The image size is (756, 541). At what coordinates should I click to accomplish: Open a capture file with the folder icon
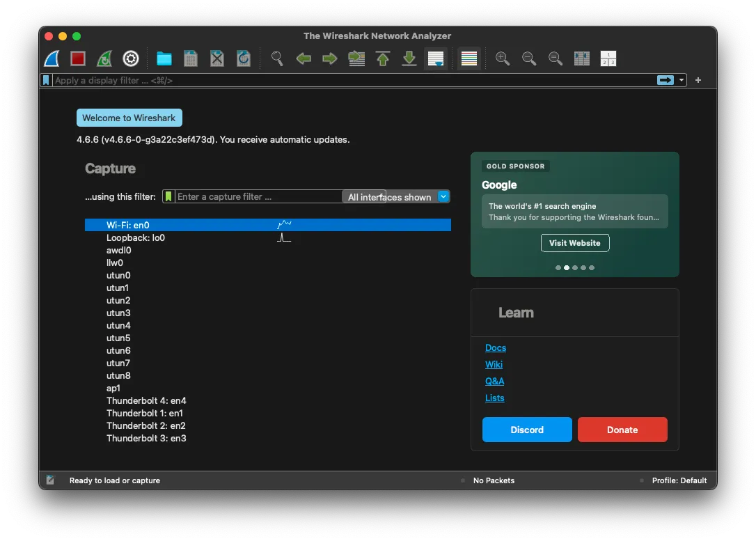[x=164, y=58]
